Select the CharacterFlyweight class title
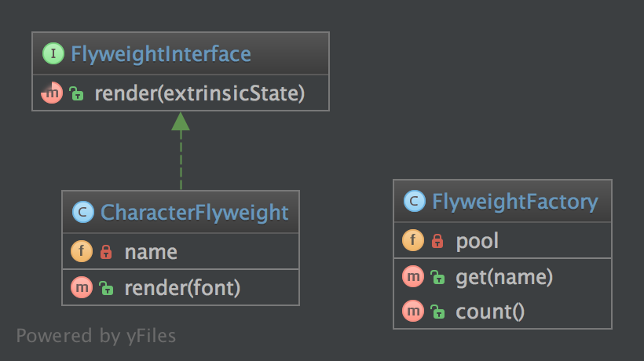 [x=195, y=213]
